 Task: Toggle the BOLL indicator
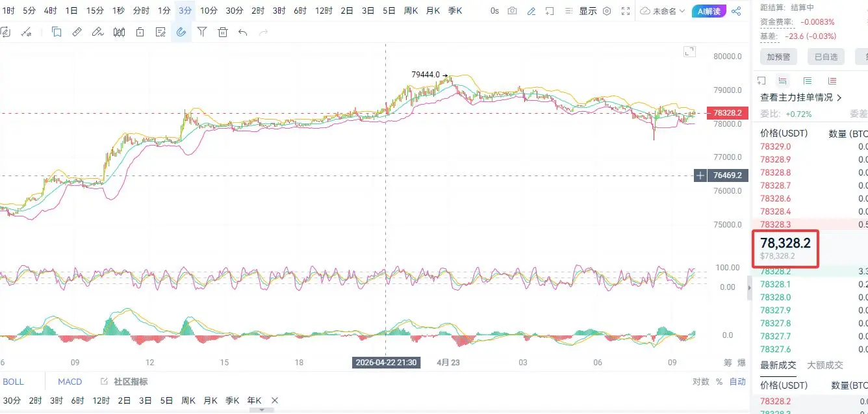point(13,382)
